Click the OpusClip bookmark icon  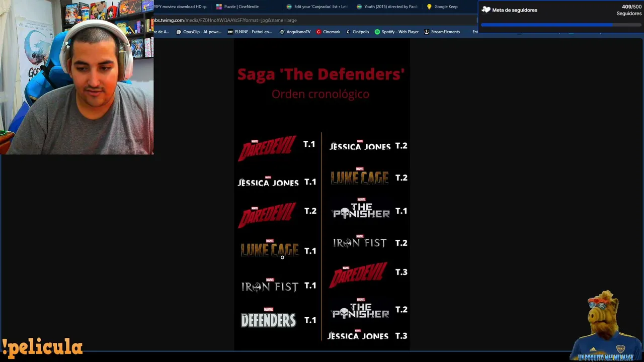(x=179, y=32)
